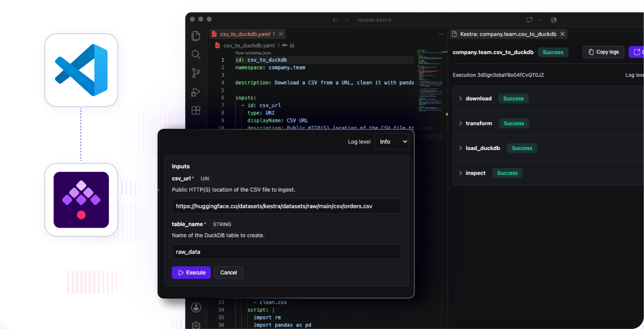Expand the transform task log
Image resolution: width=644 pixels, height=329 pixels.
tap(461, 123)
